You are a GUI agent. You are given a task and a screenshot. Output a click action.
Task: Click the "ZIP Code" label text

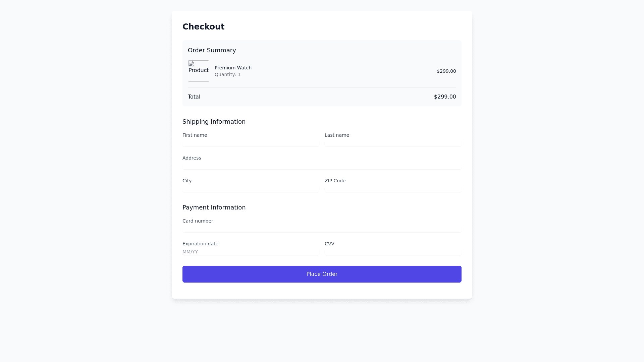[335, 181]
